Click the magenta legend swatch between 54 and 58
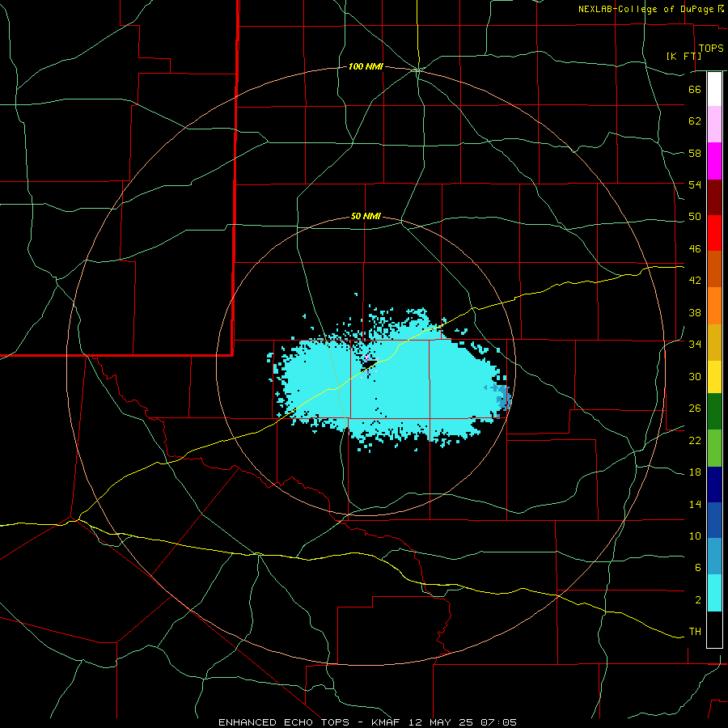The image size is (728, 728). coord(714,161)
